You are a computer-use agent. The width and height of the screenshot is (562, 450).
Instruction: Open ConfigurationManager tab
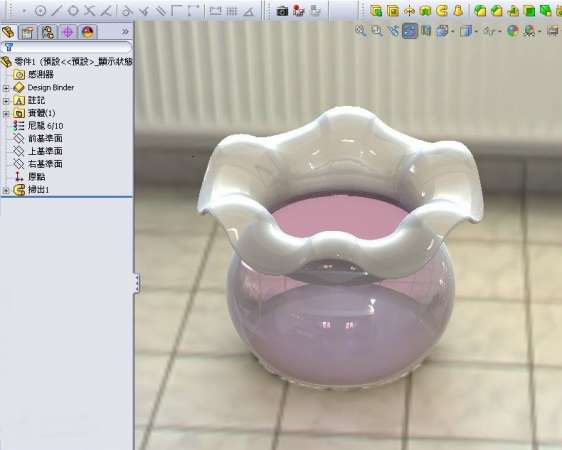pyautogui.click(x=47, y=32)
